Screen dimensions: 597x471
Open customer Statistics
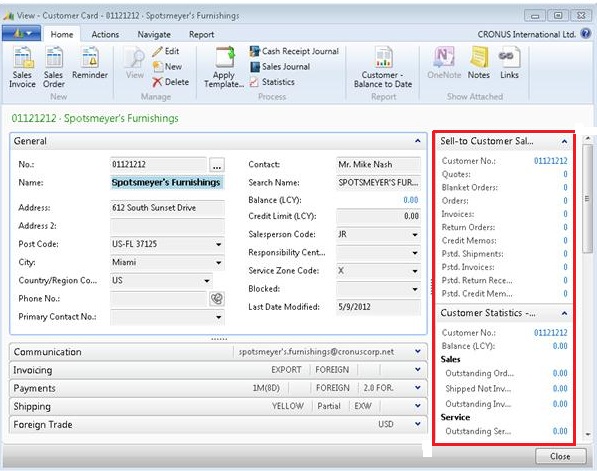[272, 82]
